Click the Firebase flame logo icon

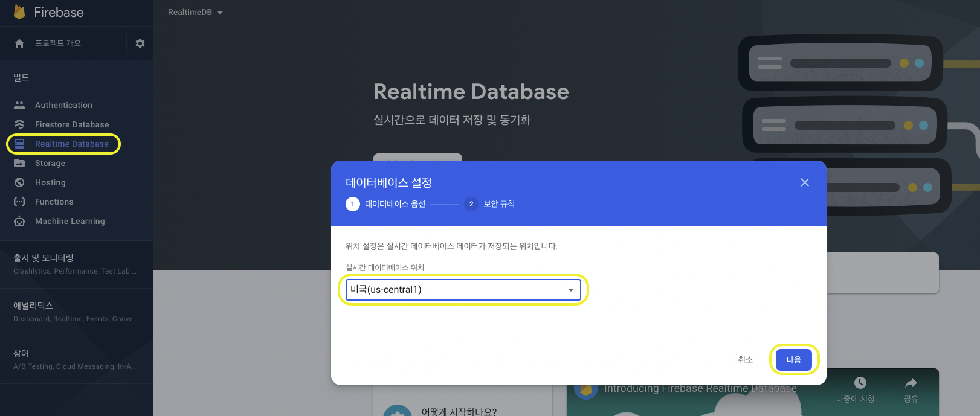pos(19,11)
